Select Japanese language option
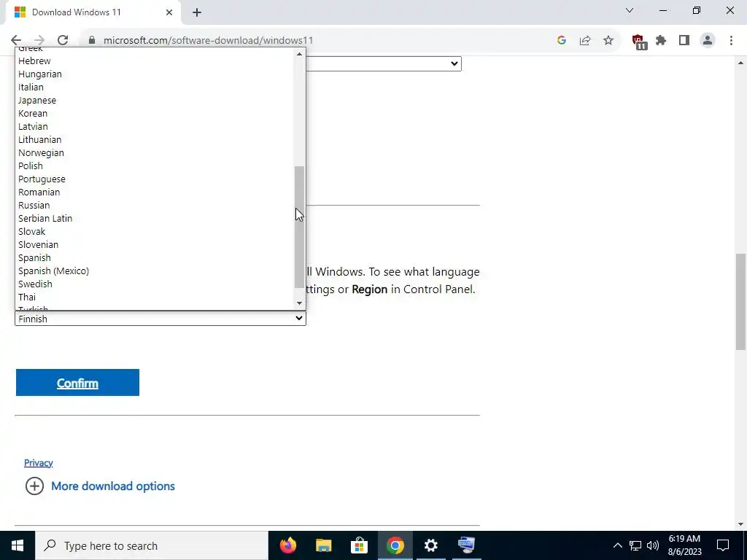 pyautogui.click(x=155, y=101)
